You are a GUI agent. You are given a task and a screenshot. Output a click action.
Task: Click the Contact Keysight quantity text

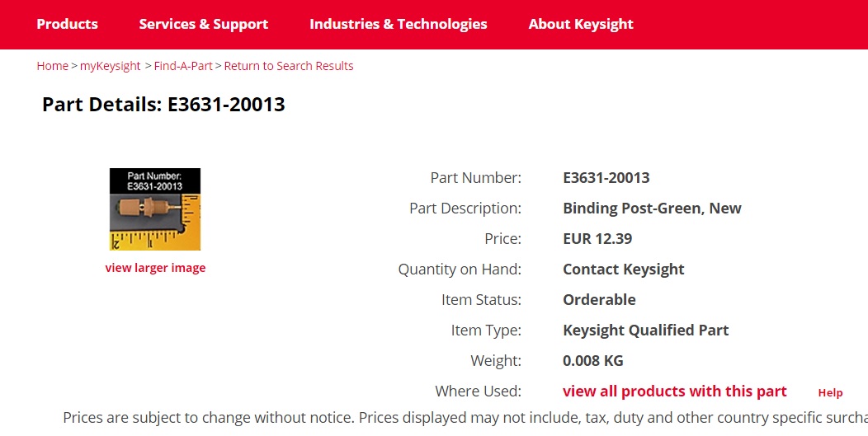[x=623, y=270]
